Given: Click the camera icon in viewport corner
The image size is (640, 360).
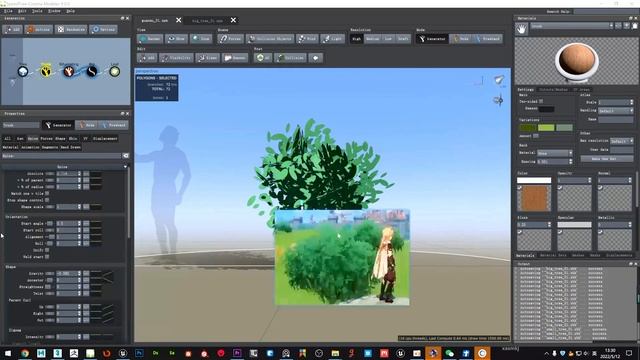Looking at the screenshot, I should coord(499,80).
